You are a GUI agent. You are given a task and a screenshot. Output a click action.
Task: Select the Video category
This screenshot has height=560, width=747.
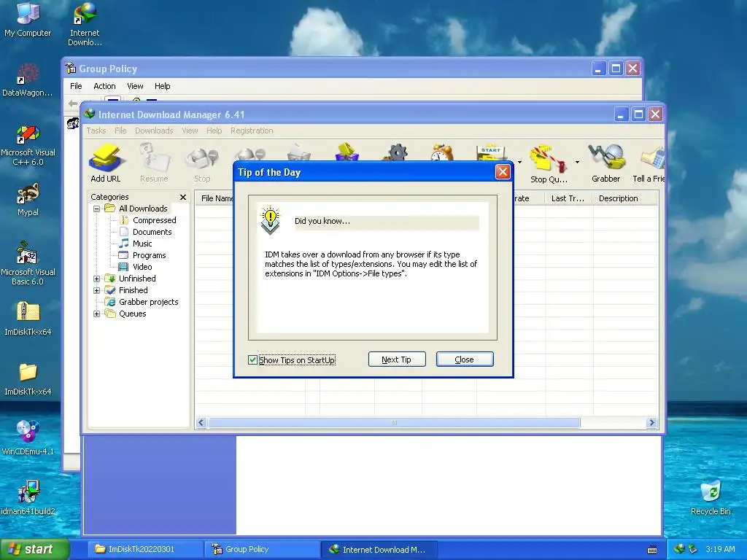click(142, 267)
